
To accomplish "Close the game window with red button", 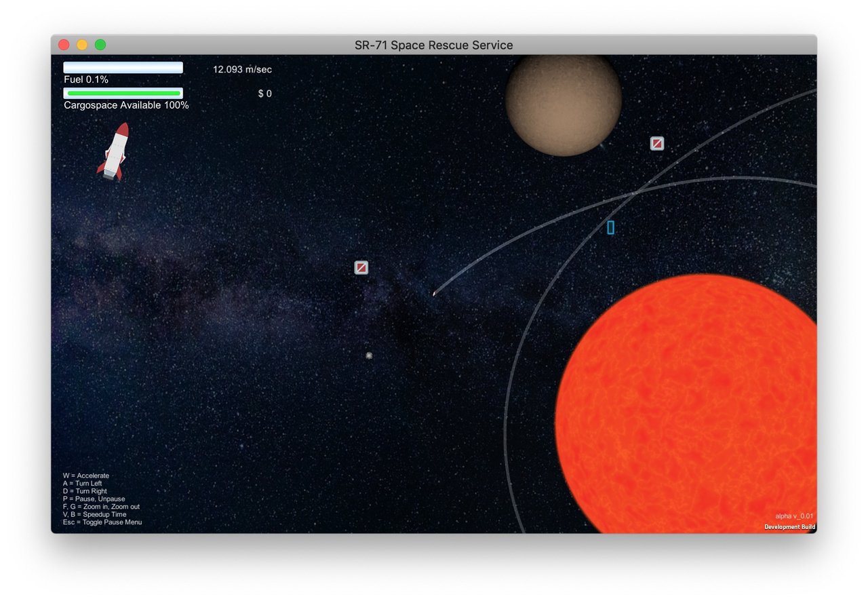I will pos(64,45).
